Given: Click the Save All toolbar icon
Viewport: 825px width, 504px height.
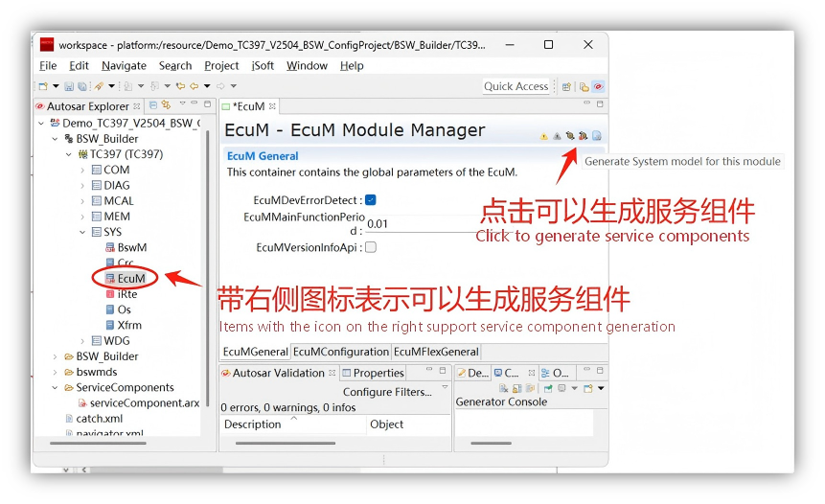Looking at the screenshot, I should tap(82, 86).
